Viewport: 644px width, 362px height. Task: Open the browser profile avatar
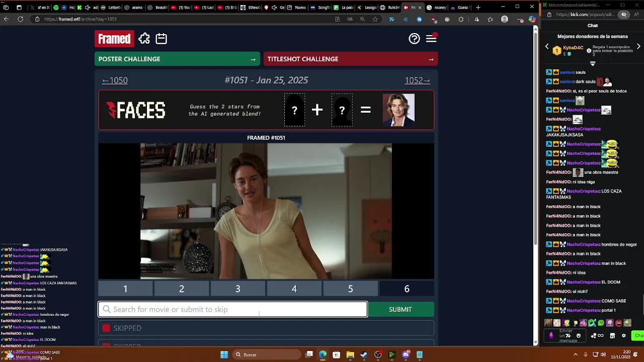pos(505,19)
